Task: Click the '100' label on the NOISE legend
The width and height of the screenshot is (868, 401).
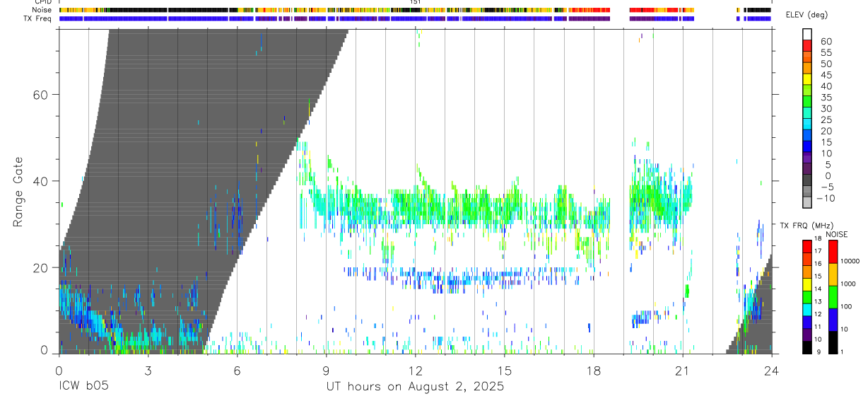Action: pos(846,307)
